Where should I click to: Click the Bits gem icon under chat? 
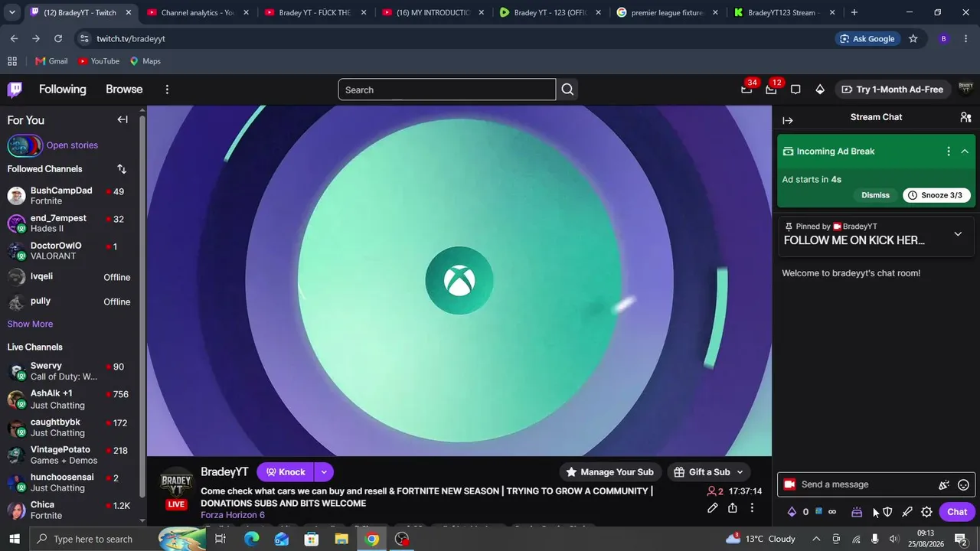click(x=792, y=512)
